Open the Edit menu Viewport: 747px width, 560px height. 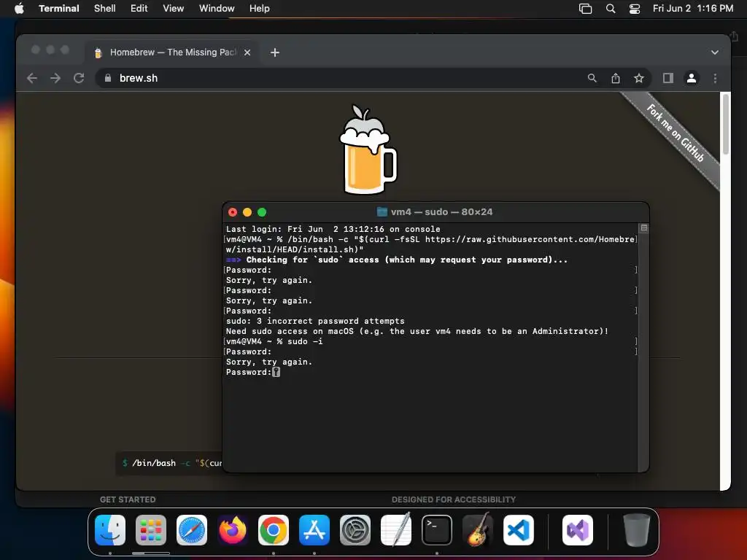click(139, 8)
